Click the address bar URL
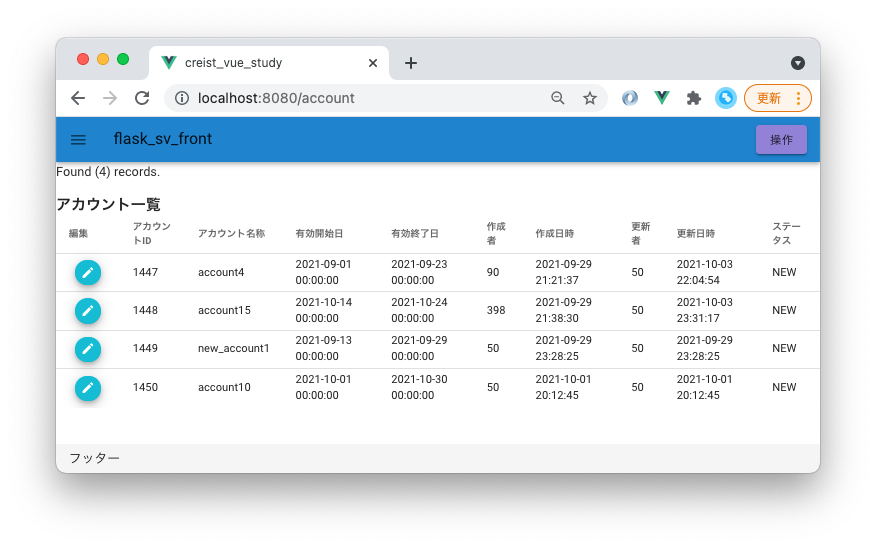 coord(276,98)
